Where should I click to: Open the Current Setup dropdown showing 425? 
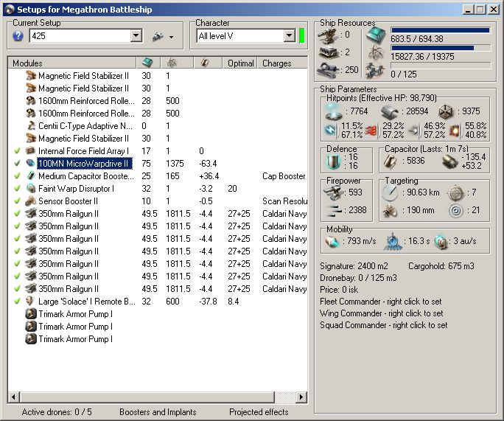pos(136,36)
